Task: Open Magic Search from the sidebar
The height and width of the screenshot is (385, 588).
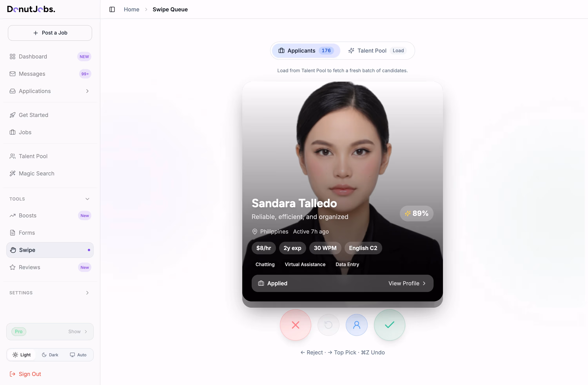Action: (x=50, y=174)
